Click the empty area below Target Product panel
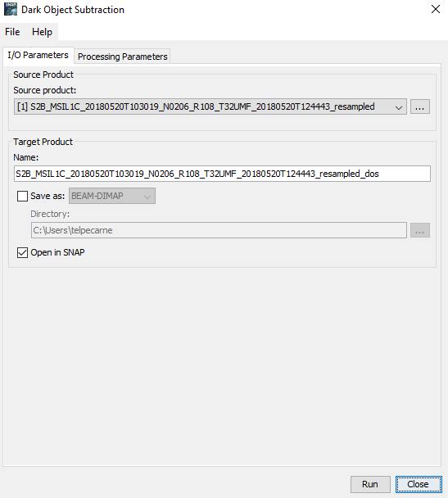The width and height of the screenshot is (448, 498). (x=222, y=365)
